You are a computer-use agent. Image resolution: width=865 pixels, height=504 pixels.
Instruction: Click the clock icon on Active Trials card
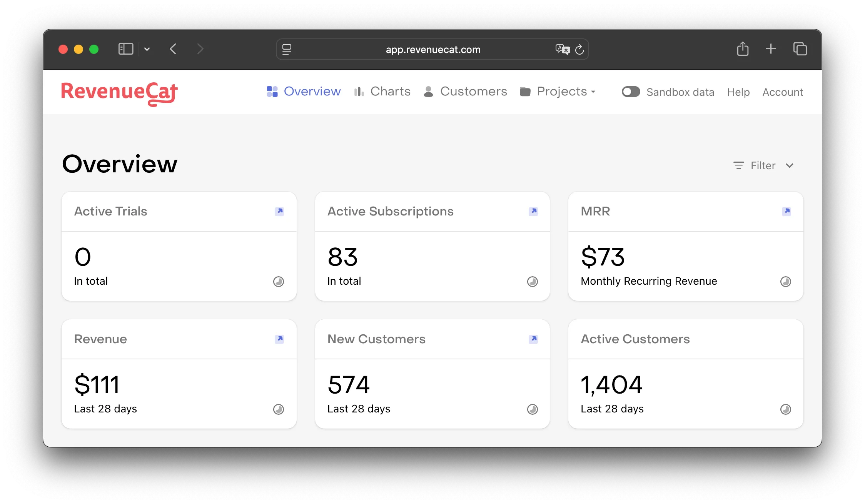pyautogui.click(x=279, y=282)
